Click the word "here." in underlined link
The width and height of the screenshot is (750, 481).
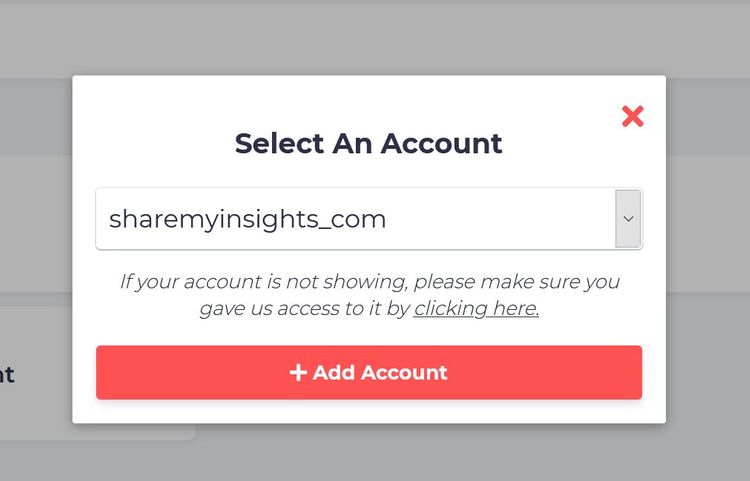click(x=516, y=308)
